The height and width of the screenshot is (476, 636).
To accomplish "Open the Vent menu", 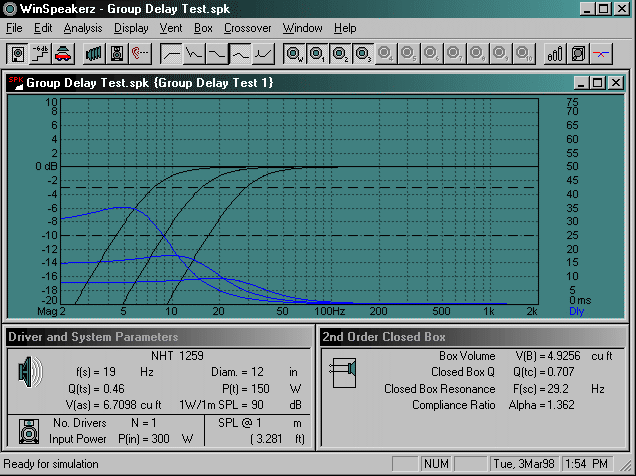I will [x=170, y=28].
